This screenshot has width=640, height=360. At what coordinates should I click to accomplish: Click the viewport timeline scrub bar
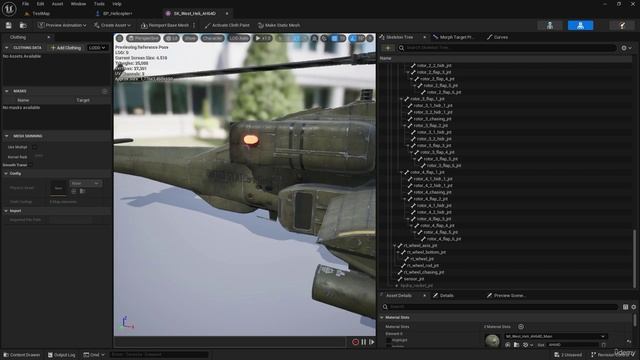coord(231,342)
